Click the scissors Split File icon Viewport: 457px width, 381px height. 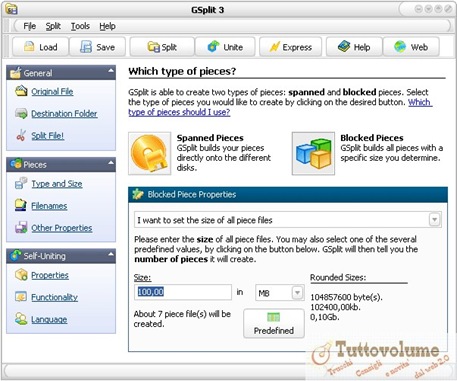tap(21, 135)
